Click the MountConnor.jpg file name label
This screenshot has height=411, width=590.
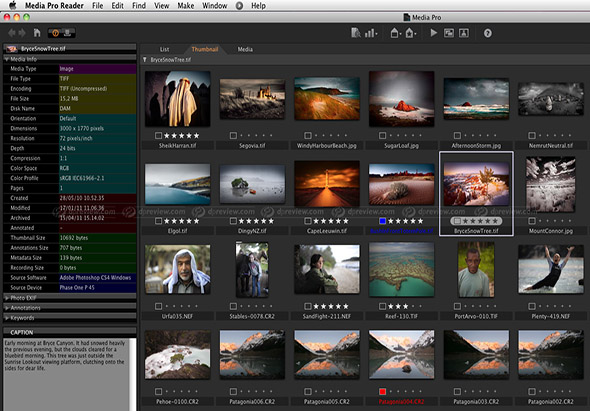point(551,231)
